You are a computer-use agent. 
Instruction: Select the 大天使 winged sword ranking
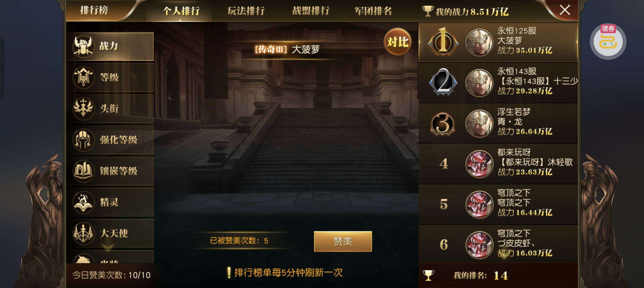pos(110,233)
